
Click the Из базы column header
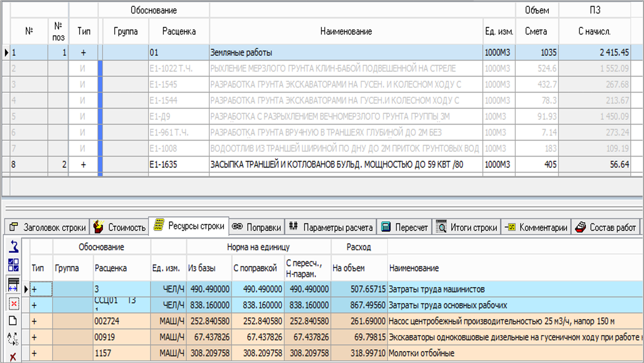coord(209,268)
